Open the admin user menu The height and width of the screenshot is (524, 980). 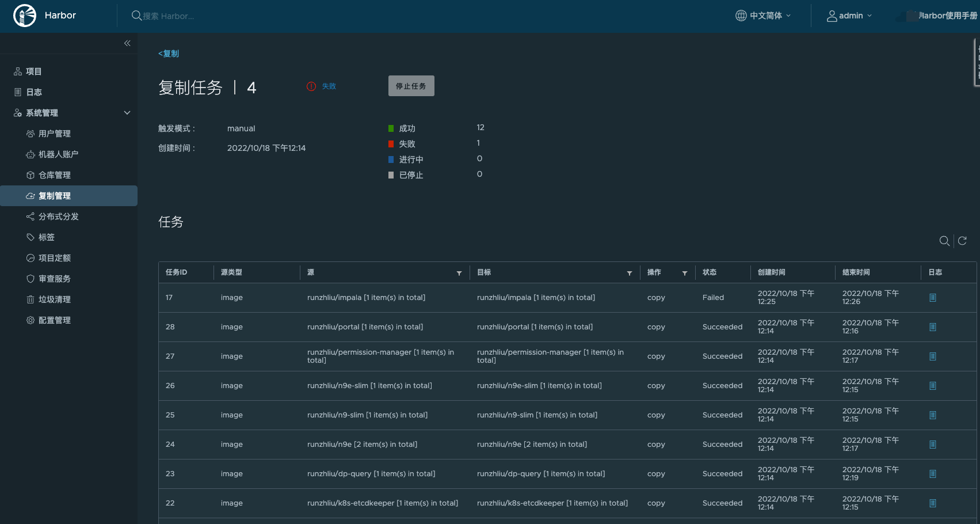pyautogui.click(x=849, y=16)
